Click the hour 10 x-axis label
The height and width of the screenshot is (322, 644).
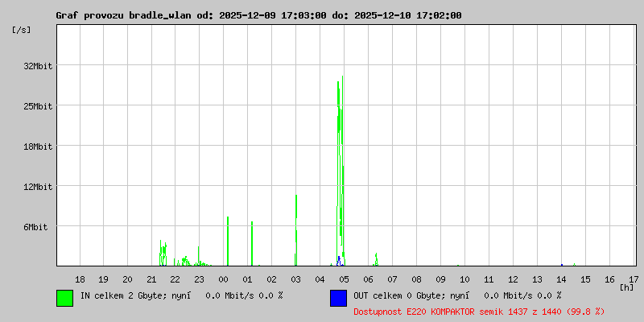[x=464, y=279]
